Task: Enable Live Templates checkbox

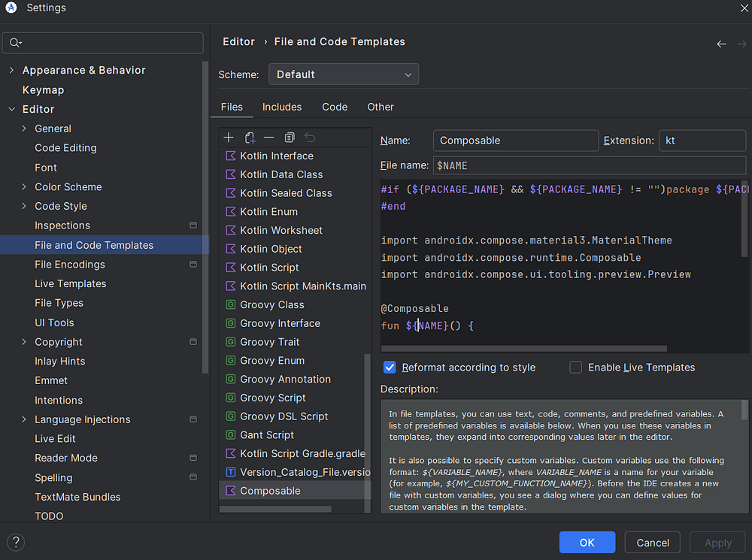Action: pyautogui.click(x=575, y=368)
